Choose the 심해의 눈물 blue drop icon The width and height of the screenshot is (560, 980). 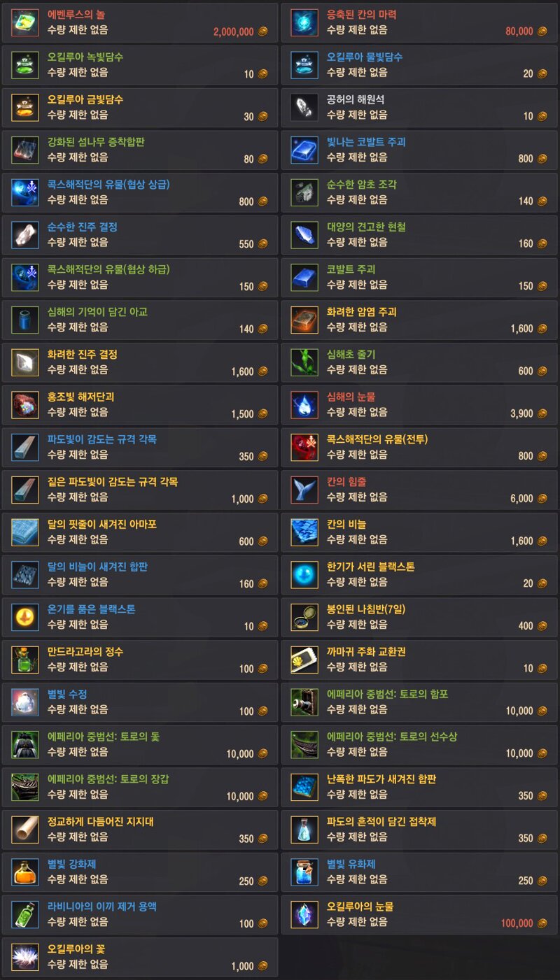click(x=304, y=405)
